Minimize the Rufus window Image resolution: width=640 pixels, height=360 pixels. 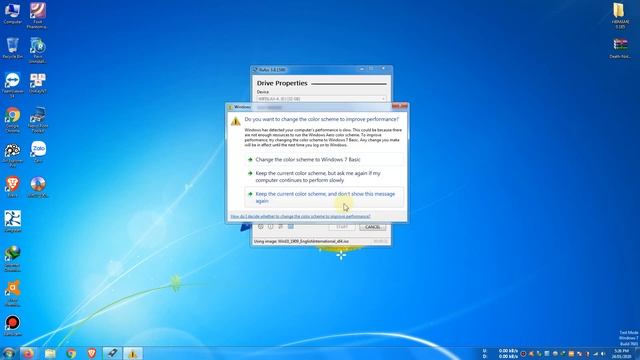[x=362, y=69]
